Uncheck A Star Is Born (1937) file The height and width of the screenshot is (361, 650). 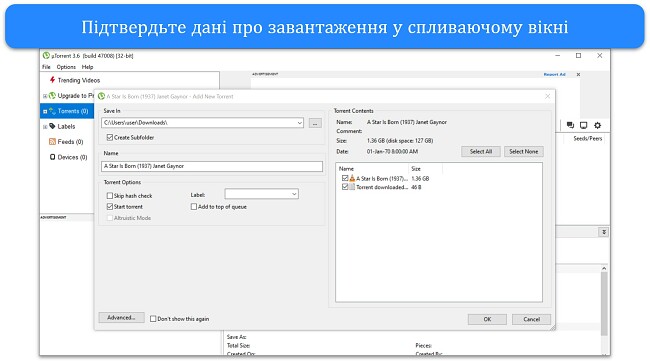click(x=345, y=178)
